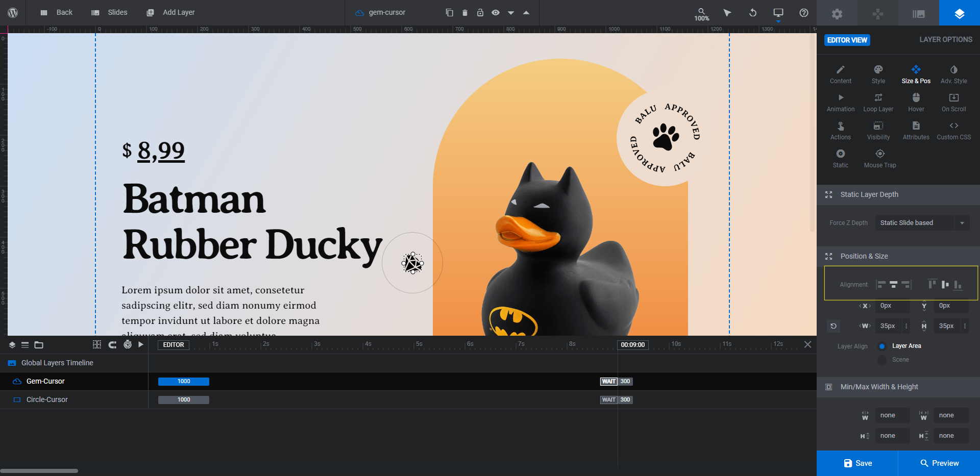Move layer up with the up arrow
Screen dimensions: 980x476
(526, 13)
